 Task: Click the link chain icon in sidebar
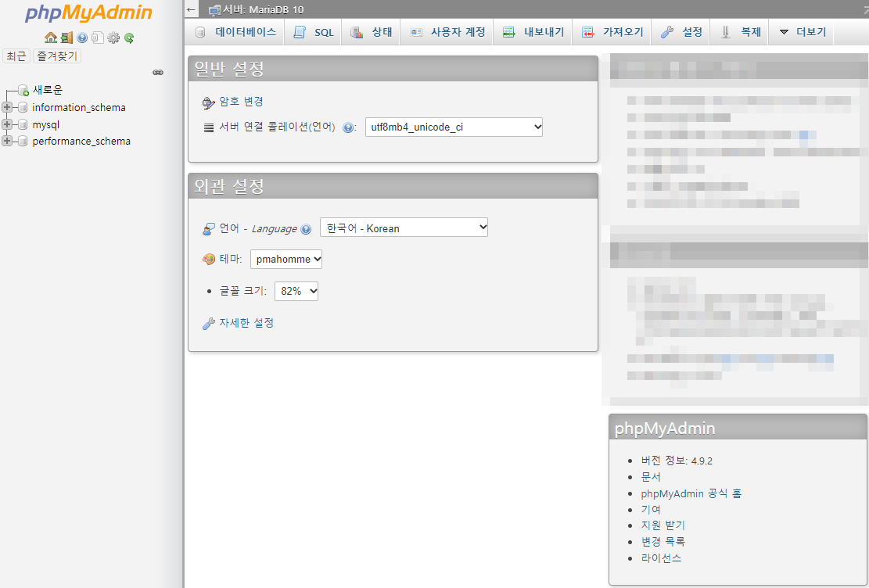158,73
